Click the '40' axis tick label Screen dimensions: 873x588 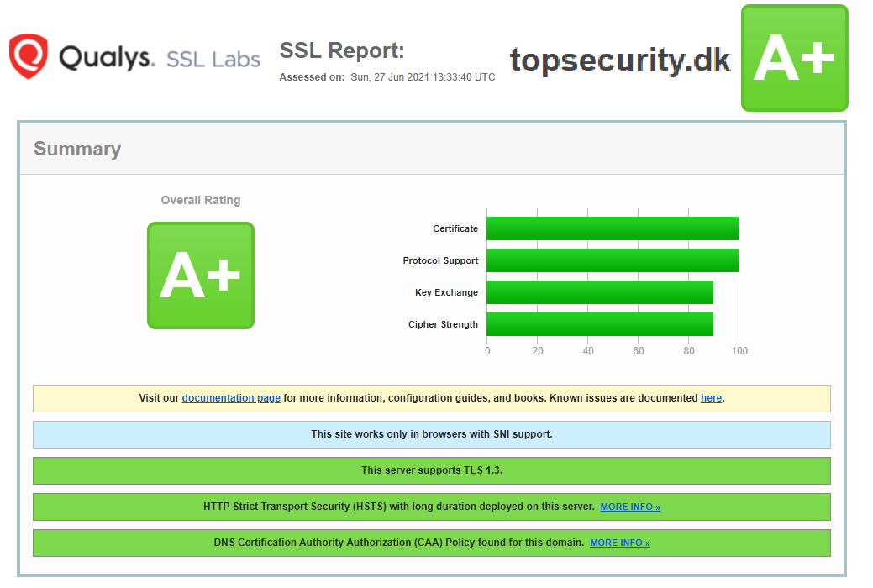point(588,351)
